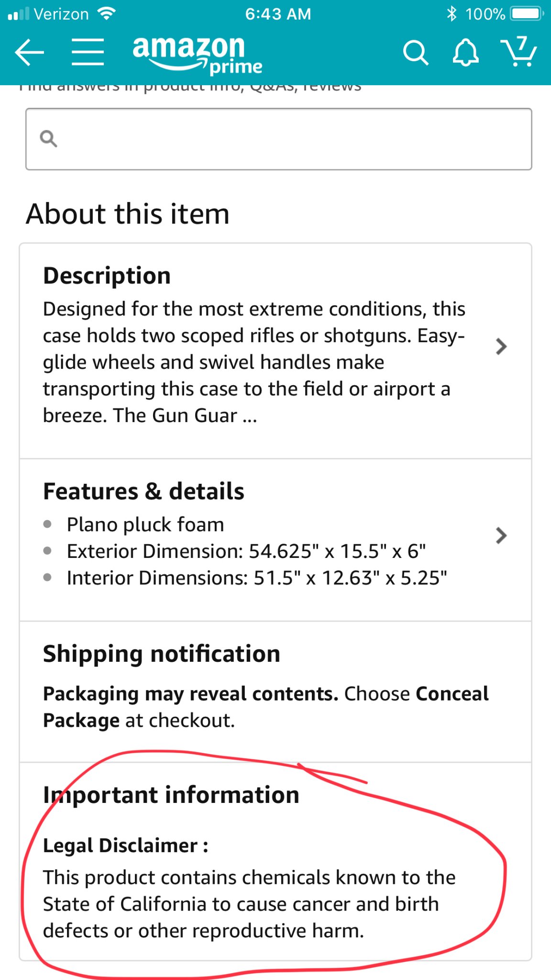
Task: Open search with the magnifier icon
Action: point(415,52)
